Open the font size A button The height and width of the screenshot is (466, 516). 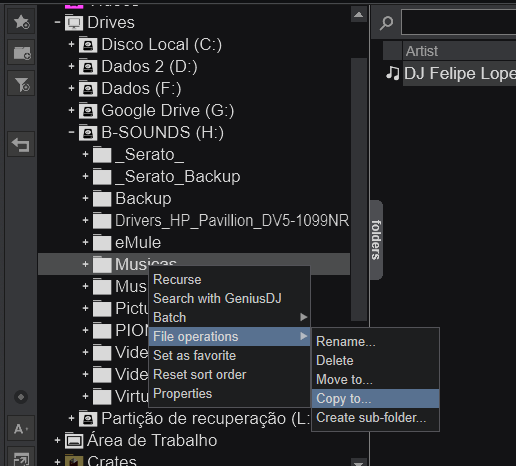pos(21,429)
